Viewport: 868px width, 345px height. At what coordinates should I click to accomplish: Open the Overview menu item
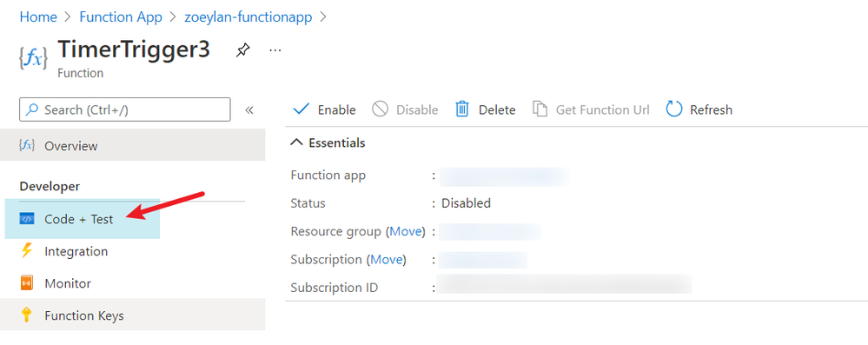pos(132,145)
